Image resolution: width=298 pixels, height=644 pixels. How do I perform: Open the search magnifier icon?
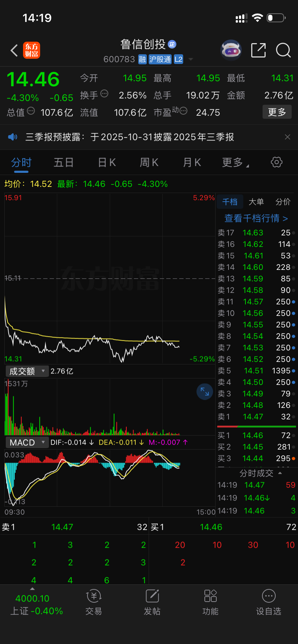(283, 50)
